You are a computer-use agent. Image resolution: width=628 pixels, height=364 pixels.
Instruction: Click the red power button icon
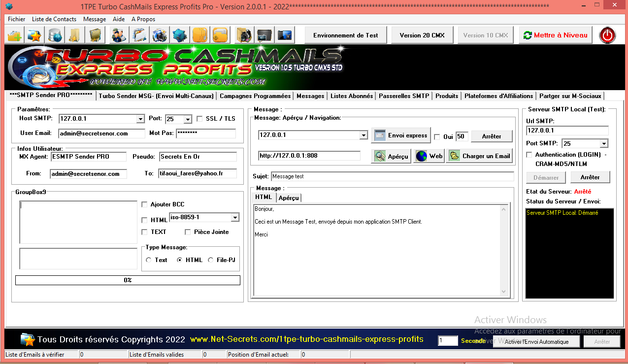[607, 35]
